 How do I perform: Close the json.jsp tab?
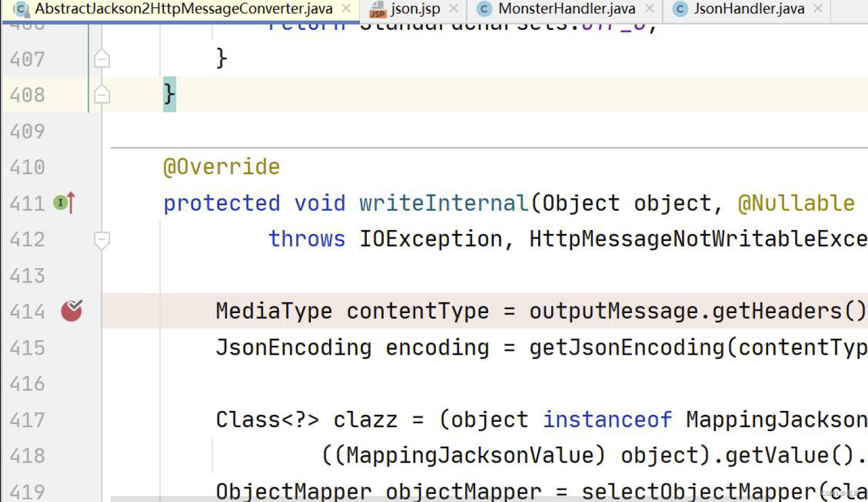(454, 8)
